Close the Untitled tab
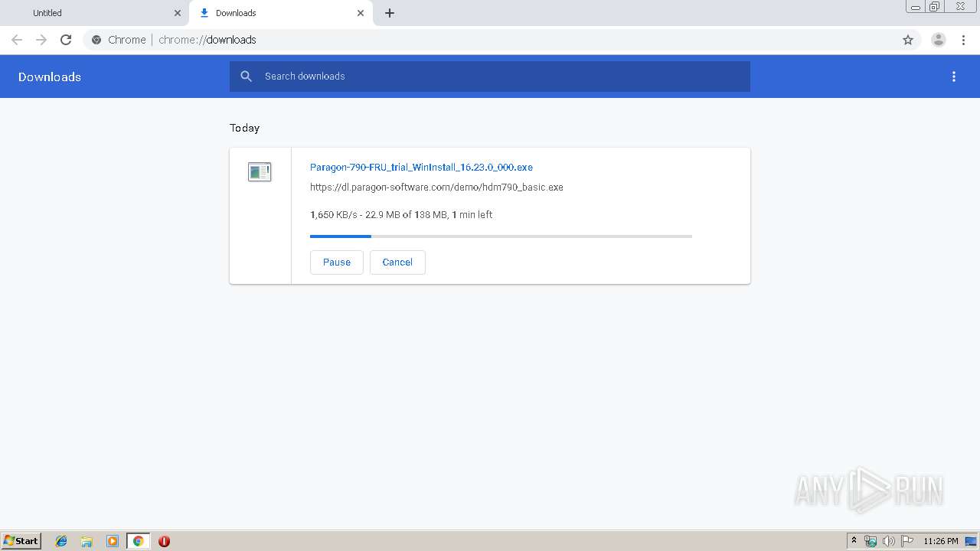 pyautogui.click(x=178, y=13)
